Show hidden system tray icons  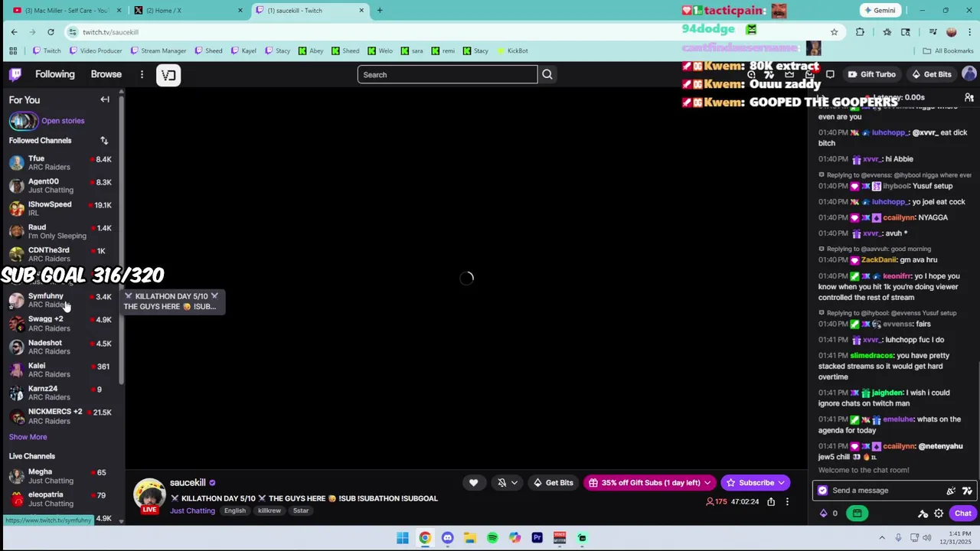[882, 538]
